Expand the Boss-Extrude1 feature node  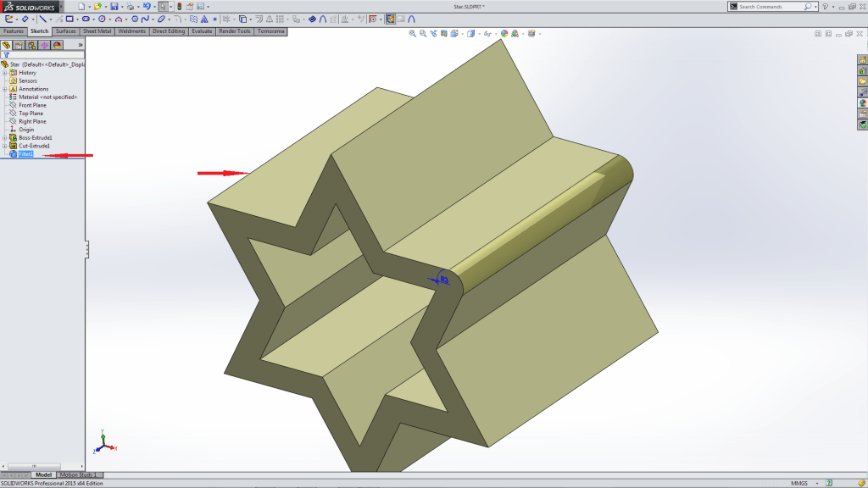coord(5,138)
